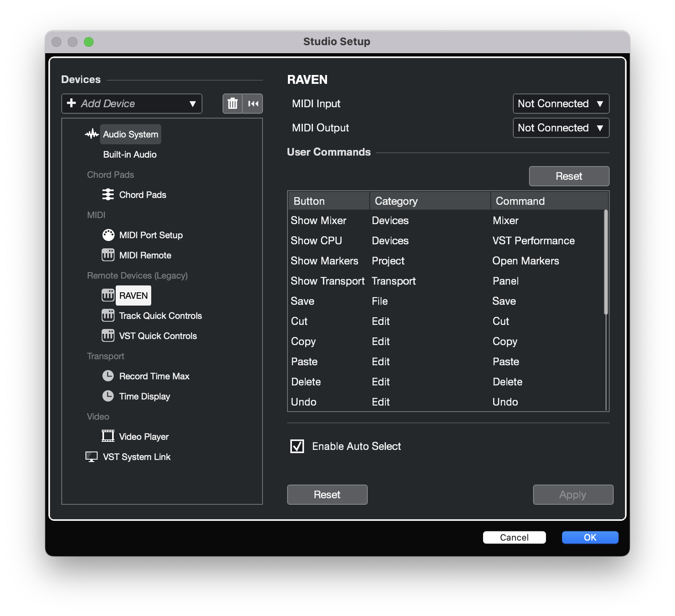Click the MIDI Port Setup icon

click(108, 235)
